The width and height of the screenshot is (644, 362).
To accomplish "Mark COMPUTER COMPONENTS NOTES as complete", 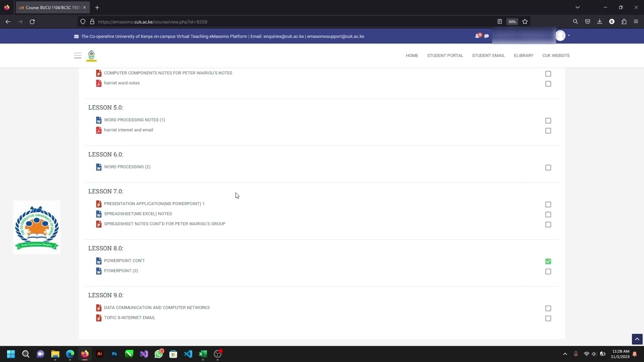I will pos(548,74).
